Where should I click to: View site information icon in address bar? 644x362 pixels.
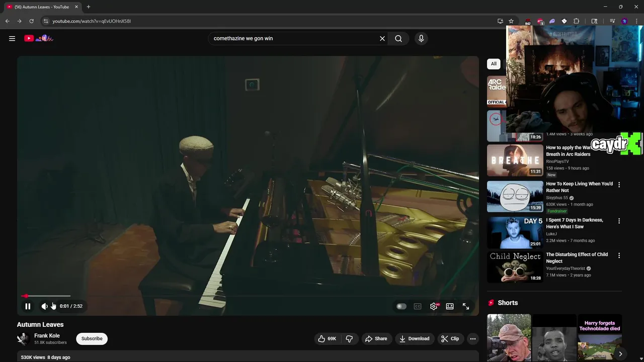tap(45, 21)
